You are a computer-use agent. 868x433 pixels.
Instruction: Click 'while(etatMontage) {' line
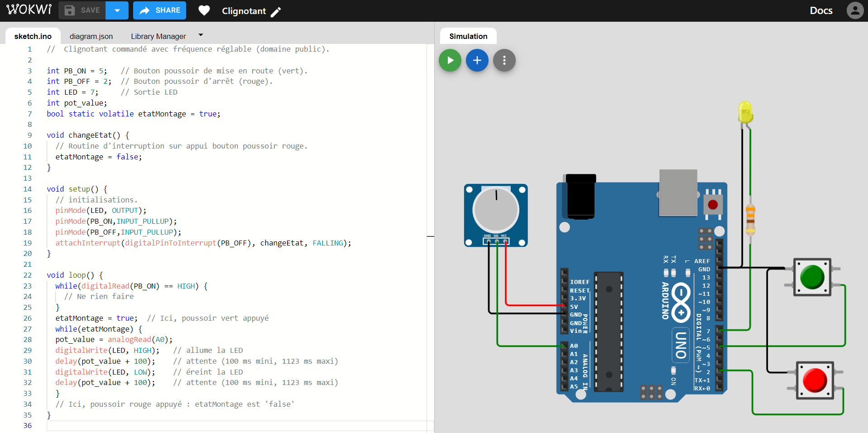click(x=99, y=329)
